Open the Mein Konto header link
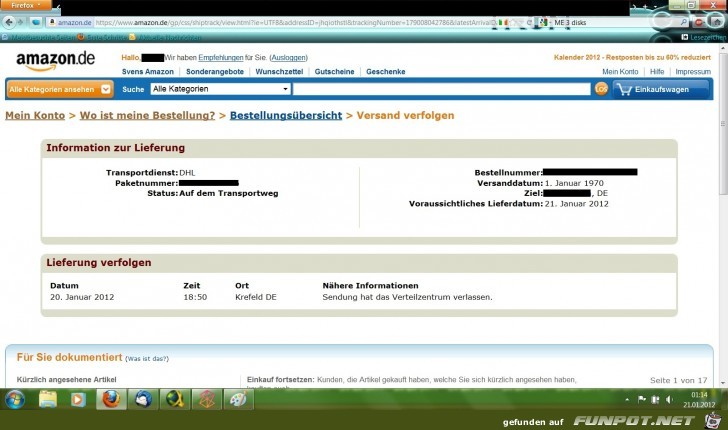728x430 pixels. pyautogui.click(x=620, y=72)
